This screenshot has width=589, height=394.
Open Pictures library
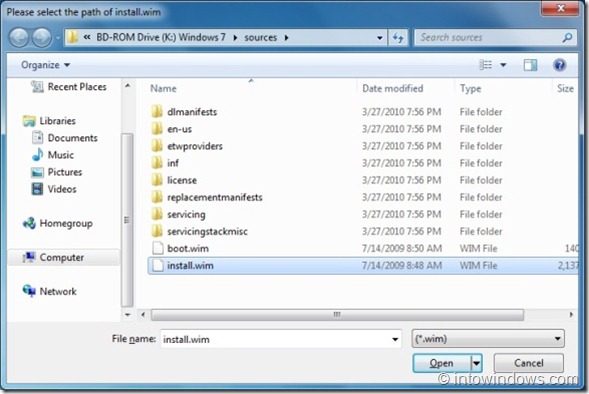pos(65,172)
